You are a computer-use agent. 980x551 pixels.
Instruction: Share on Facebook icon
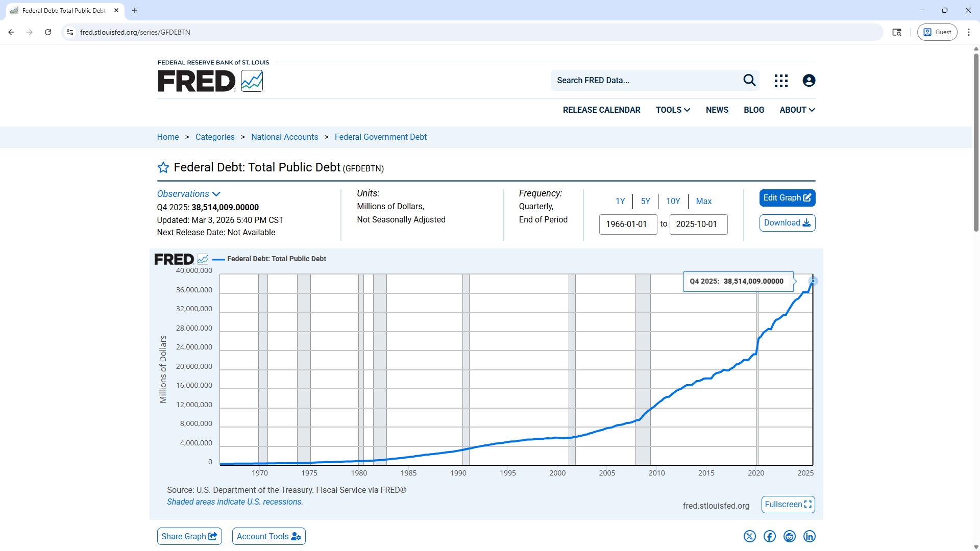pos(769,536)
